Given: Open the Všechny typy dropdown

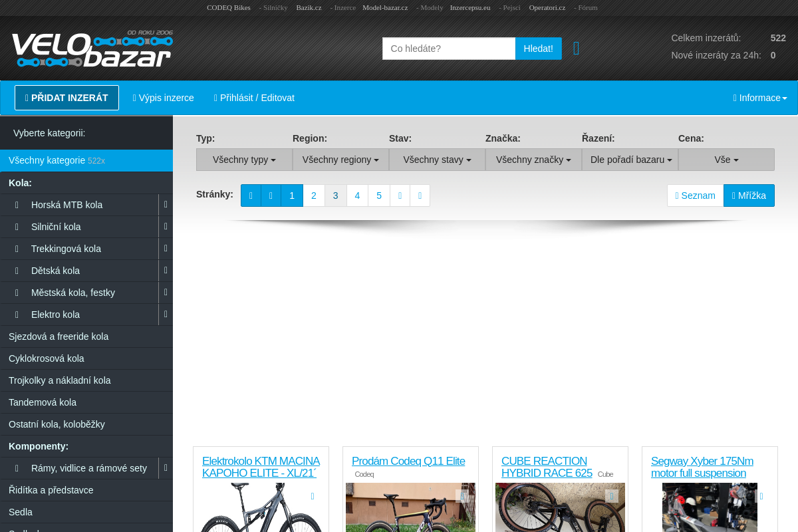Looking at the screenshot, I should pos(244,160).
